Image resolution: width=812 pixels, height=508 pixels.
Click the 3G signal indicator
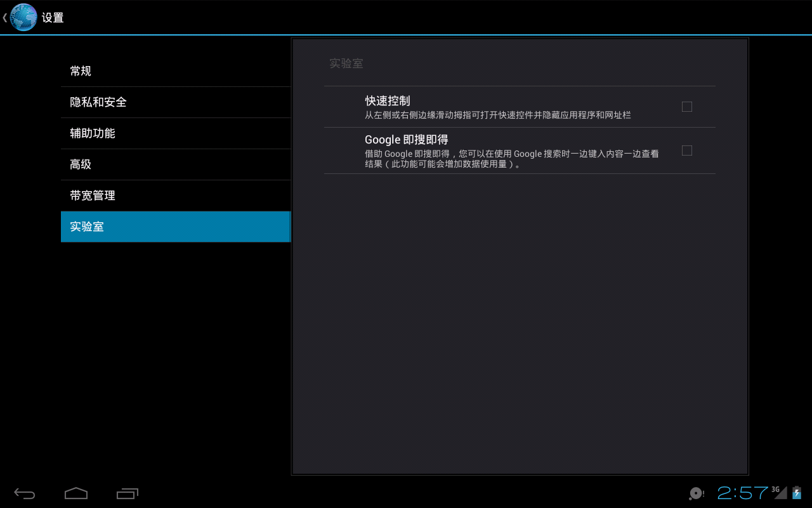[x=779, y=492]
